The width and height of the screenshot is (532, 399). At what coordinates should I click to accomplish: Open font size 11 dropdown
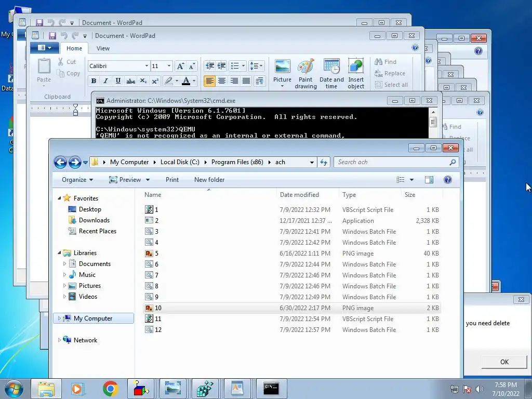[x=169, y=66]
